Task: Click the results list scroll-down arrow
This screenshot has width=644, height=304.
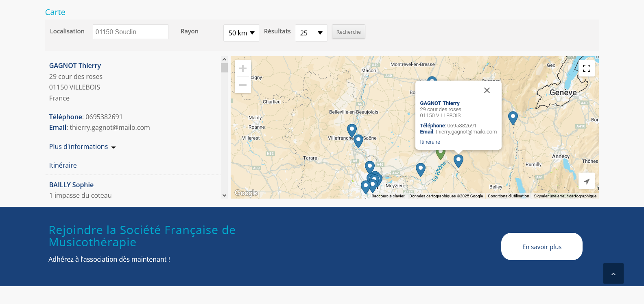Action: coord(224,195)
